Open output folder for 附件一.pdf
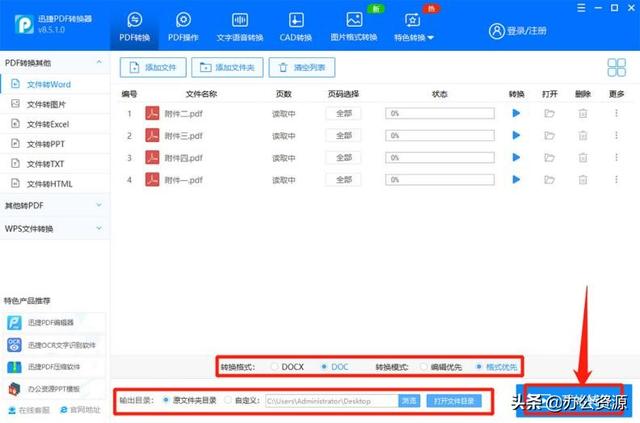Viewport: 640px width, 423px height. 549,179
